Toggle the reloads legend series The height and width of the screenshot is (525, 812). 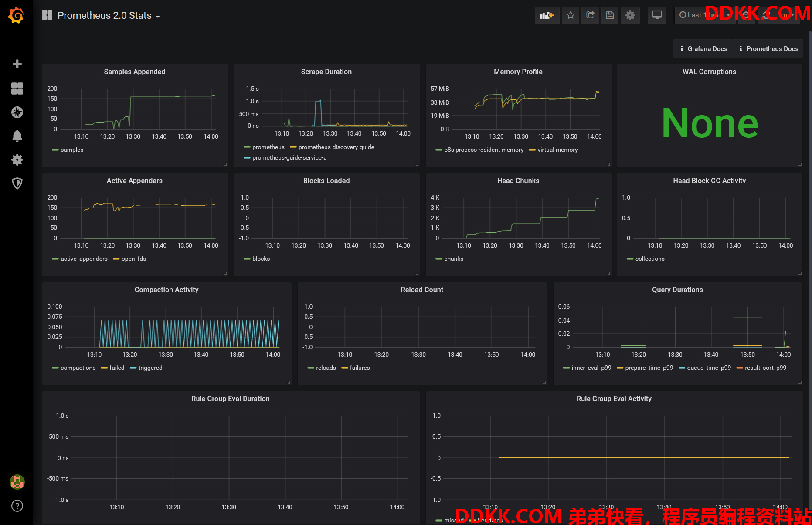[326, 368]
